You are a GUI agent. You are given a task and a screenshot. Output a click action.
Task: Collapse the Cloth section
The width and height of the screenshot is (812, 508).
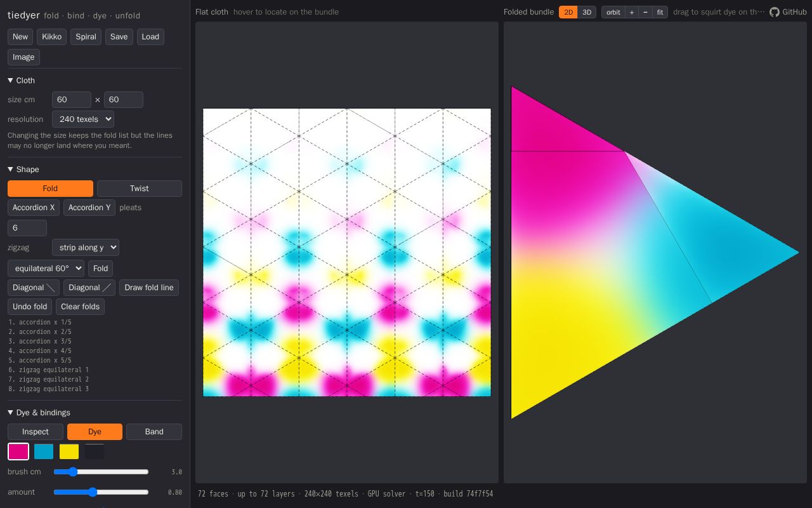tap(22, 81)
